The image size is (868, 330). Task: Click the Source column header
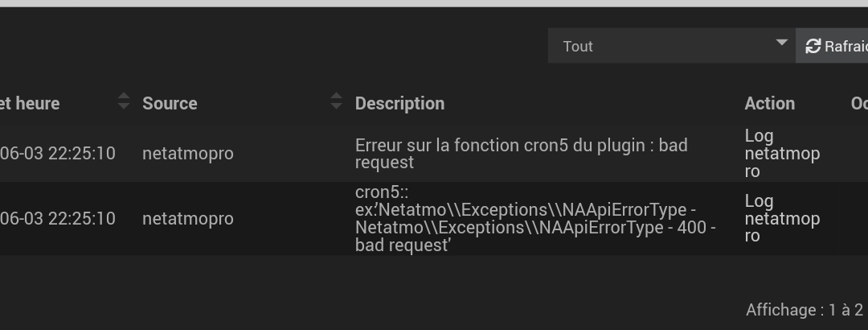pyautogui.click(x=170, y=103)
